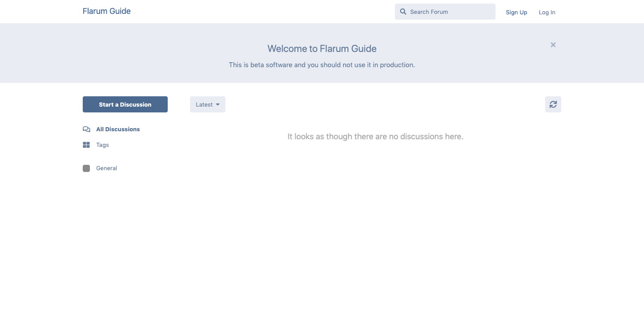Select All Discussions in the sidebar
The width and height of the screenshot is (644, 335).
(118, 129)
